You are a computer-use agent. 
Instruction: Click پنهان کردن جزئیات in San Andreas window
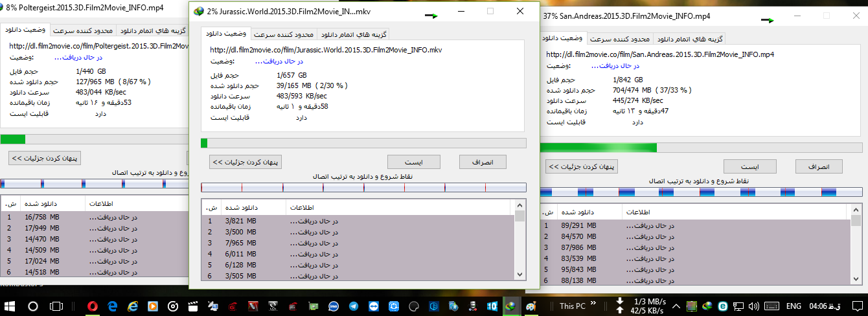click(581, 166)
